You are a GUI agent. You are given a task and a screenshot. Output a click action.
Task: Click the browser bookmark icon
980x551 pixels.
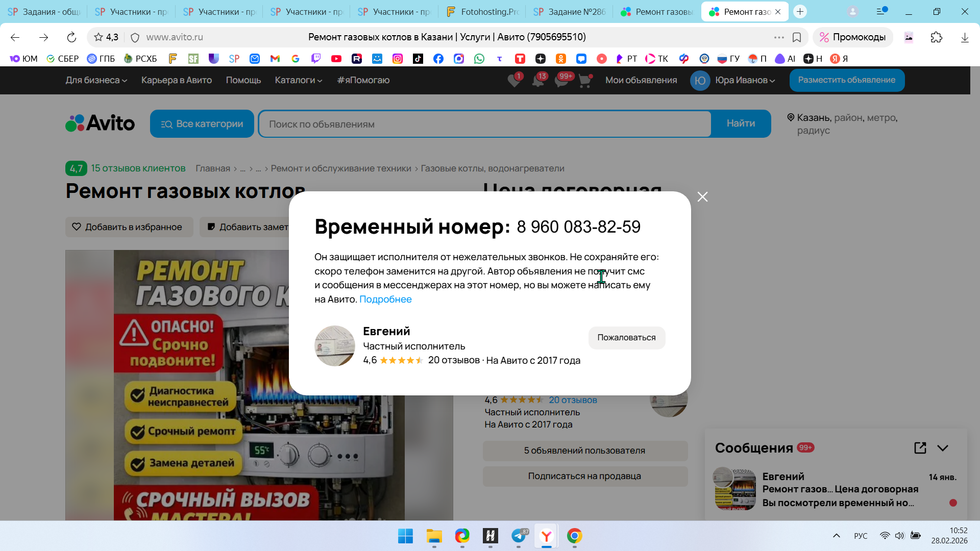tap(796, 37)
